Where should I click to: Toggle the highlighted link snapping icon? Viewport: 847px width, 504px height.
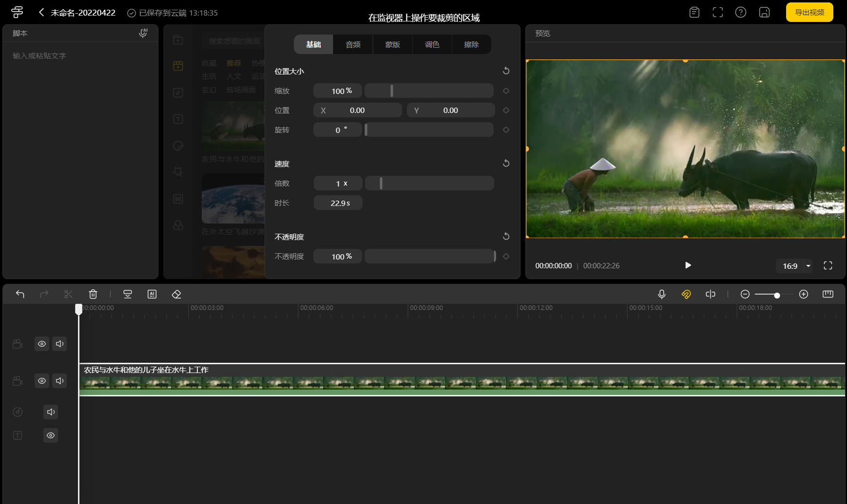click(686, 294)
